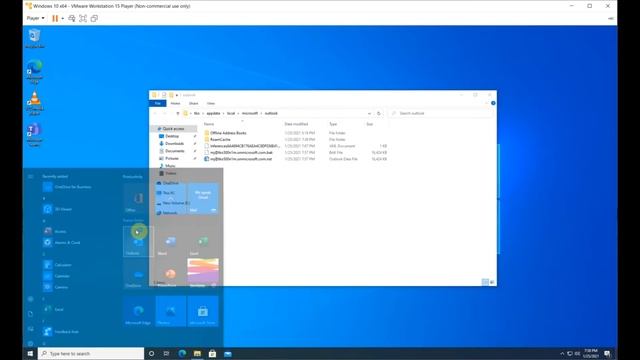Click microsoft in the address breadcrumb
Screen dimensions: 640x360
click(250, 113)
